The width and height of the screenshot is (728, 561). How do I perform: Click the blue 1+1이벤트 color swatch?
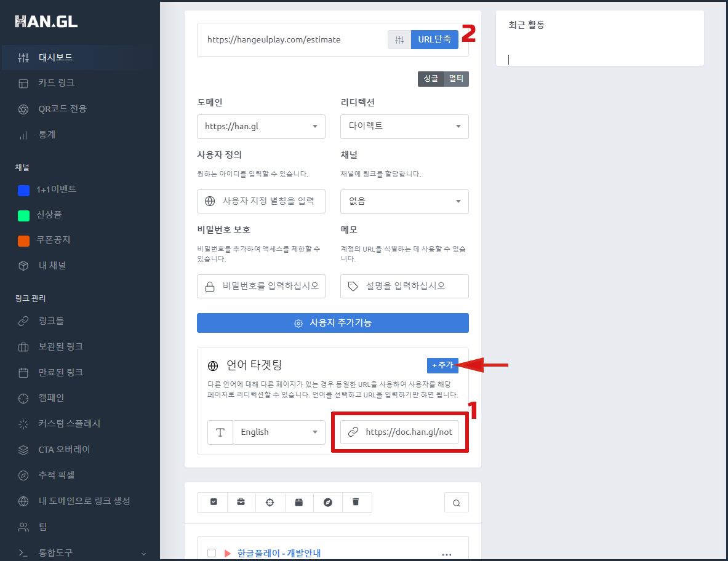click(x=23, y=190)
